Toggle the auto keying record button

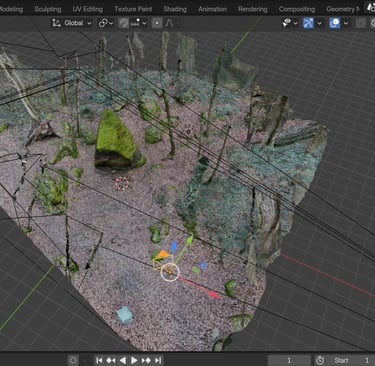(x=73, y=360)
